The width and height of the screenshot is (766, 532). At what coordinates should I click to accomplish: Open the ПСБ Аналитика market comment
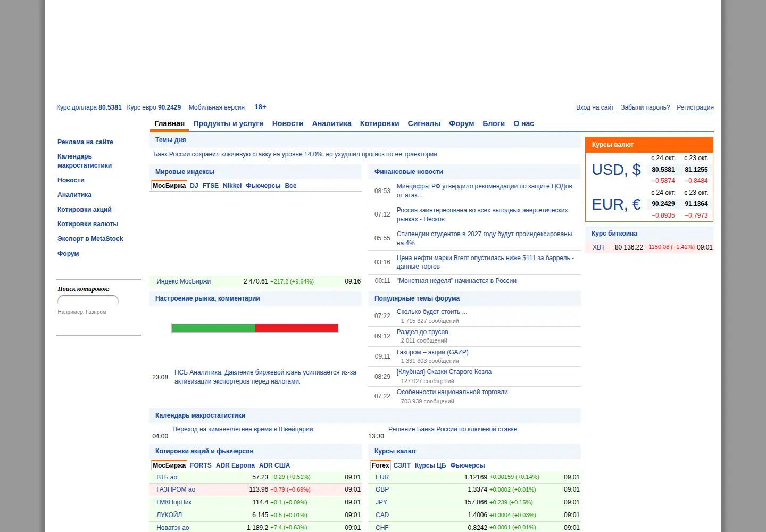click(x=265, y=377)
